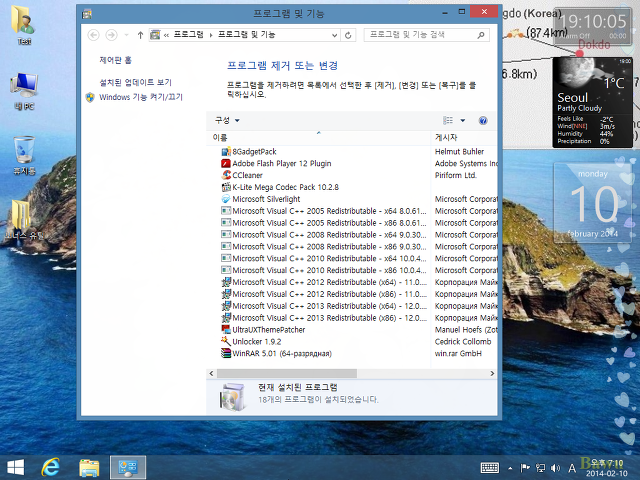Click the Back navigation arrow
This screenshot has height=480, width=640.
pos(93,35)
